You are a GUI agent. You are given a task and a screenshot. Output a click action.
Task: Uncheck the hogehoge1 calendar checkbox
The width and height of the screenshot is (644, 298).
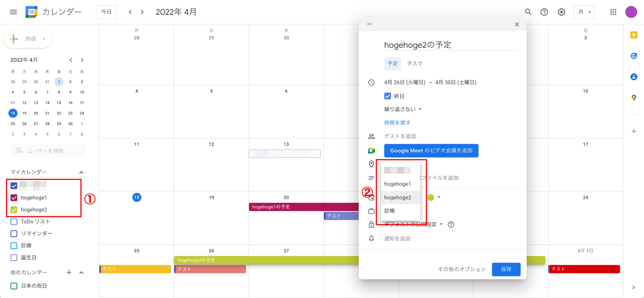14,198
